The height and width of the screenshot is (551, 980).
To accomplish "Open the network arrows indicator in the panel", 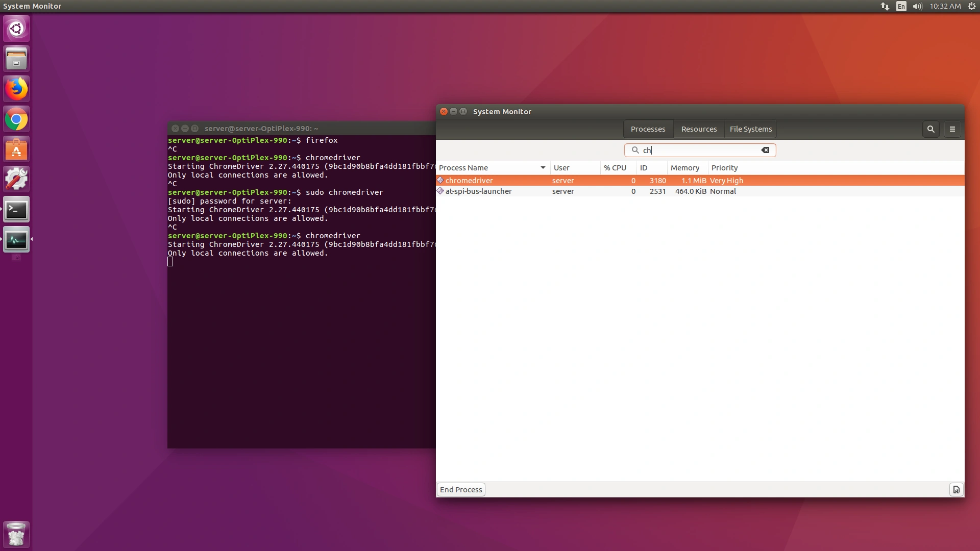I will pos(885,6).
